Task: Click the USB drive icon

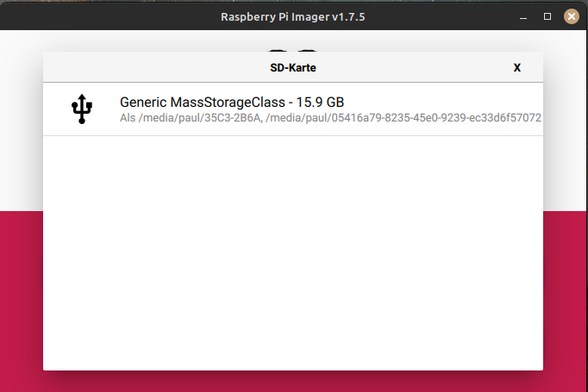Action: (82, 109)
